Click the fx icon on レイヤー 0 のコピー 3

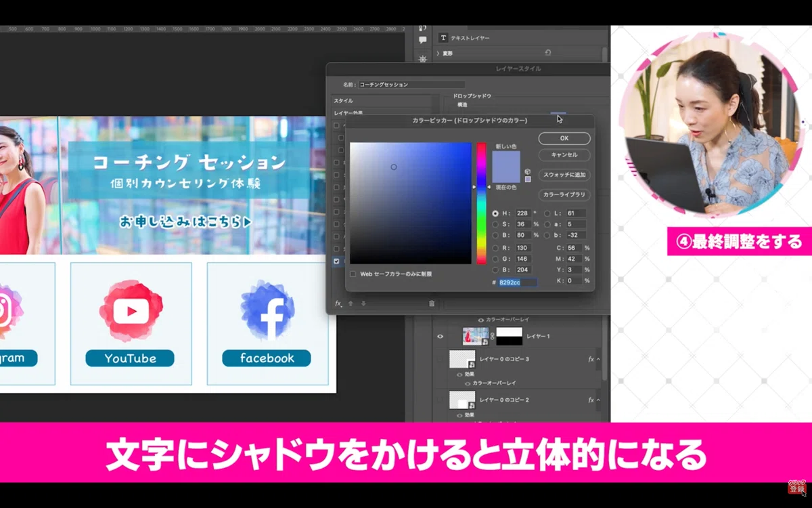pyautogui.click(x=591, y=359)
